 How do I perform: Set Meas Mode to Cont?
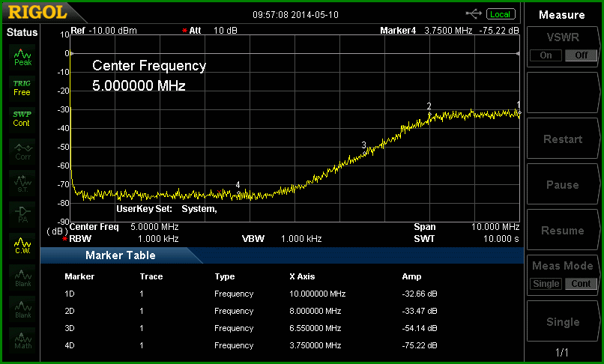[x=582, y=284]
